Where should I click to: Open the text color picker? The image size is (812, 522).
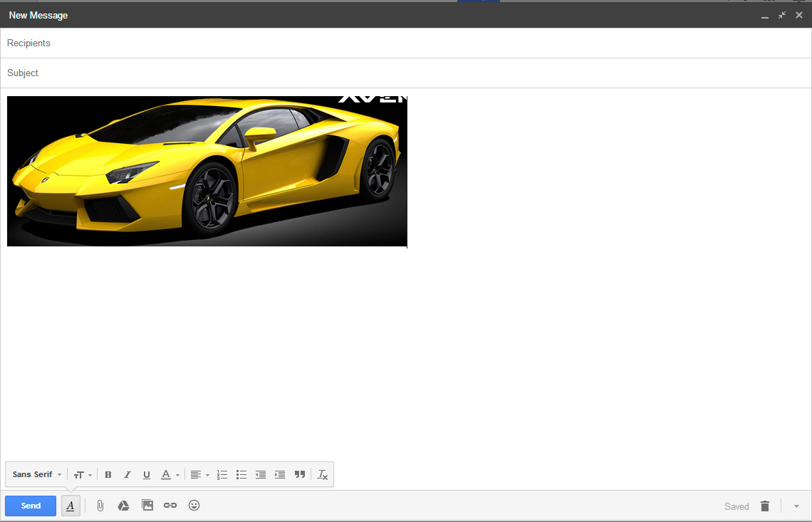click(170, 474)
